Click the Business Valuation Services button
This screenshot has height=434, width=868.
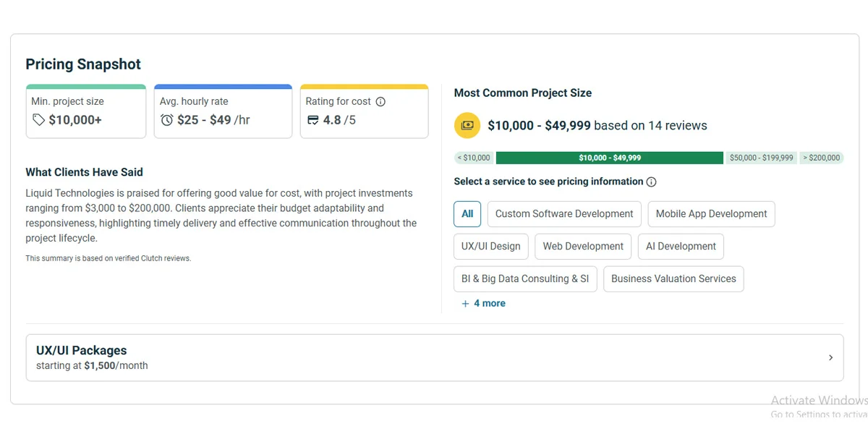[673, 279]
